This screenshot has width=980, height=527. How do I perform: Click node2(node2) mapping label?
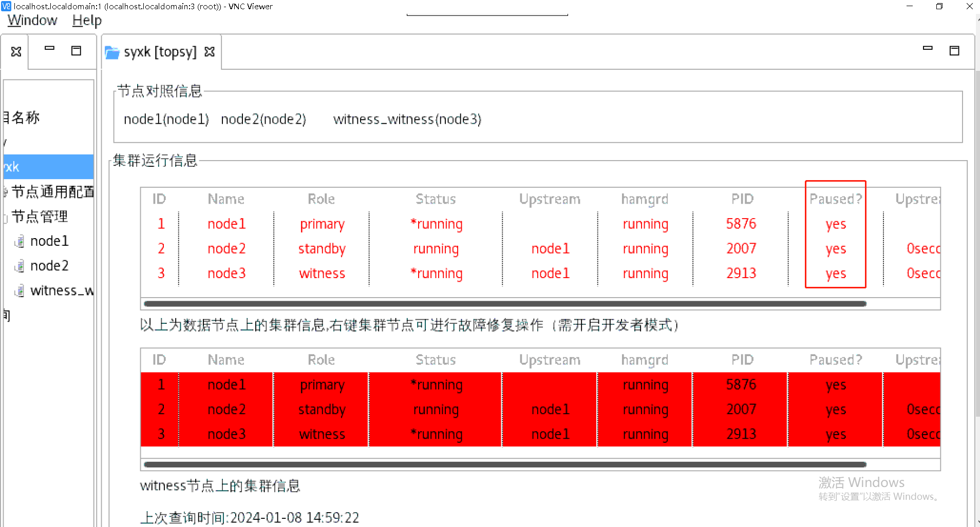[263, 119]
